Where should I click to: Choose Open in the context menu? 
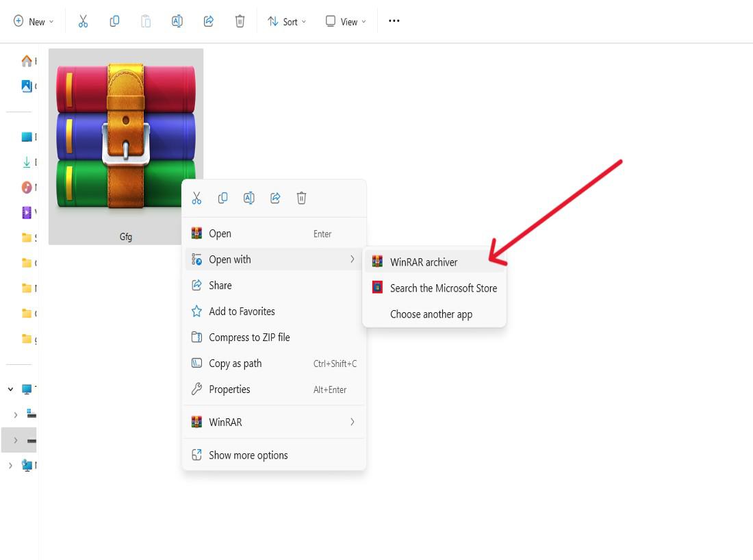(x=274, y=233)
